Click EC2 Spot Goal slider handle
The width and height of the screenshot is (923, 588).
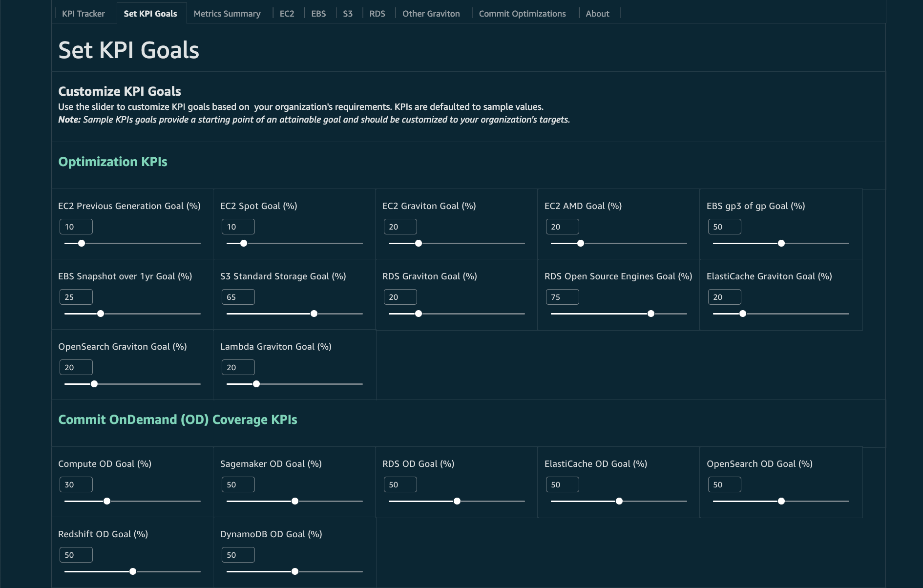tap(244, 243)
